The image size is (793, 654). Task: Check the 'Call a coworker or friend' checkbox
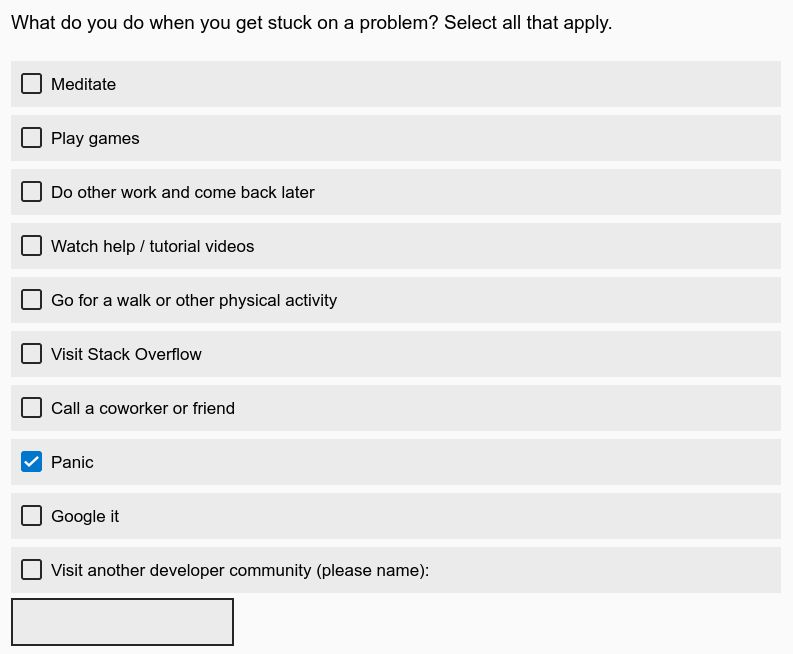tap(32, 408)
